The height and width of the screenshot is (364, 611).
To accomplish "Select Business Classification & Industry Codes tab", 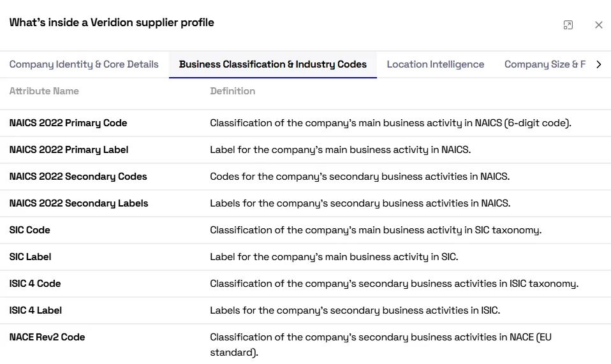I will click(x=273, y=64).
